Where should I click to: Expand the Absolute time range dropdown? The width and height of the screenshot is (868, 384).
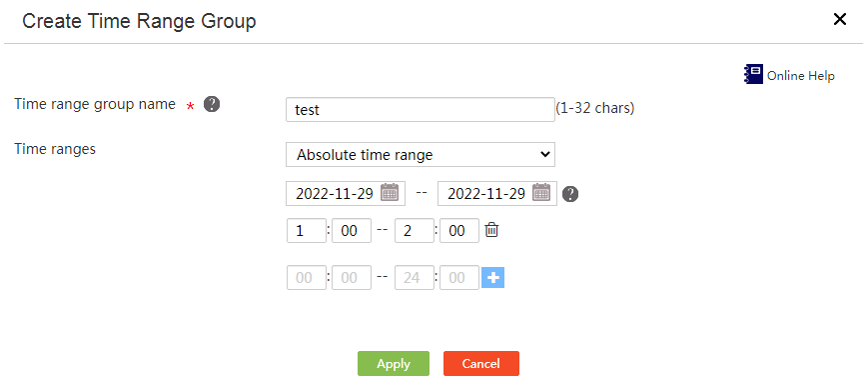click(x=421, y=155)
